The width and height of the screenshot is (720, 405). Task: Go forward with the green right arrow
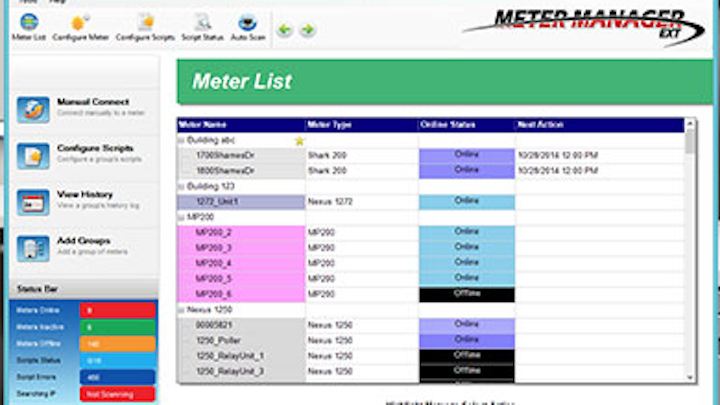click(x=307, y=30)
